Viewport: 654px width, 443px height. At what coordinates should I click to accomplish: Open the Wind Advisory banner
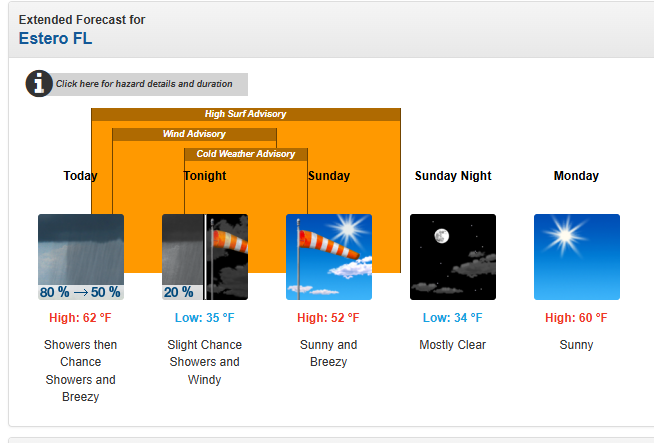point(194,134)
